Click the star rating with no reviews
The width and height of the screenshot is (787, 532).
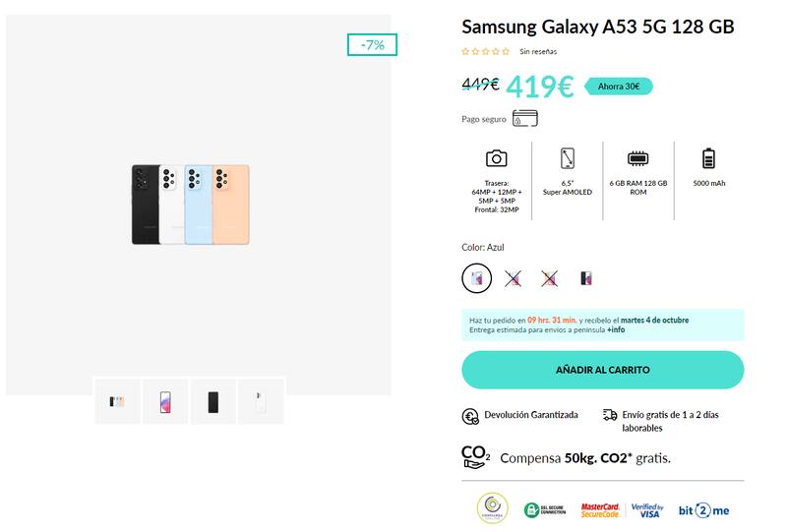[x=486, y=51]
